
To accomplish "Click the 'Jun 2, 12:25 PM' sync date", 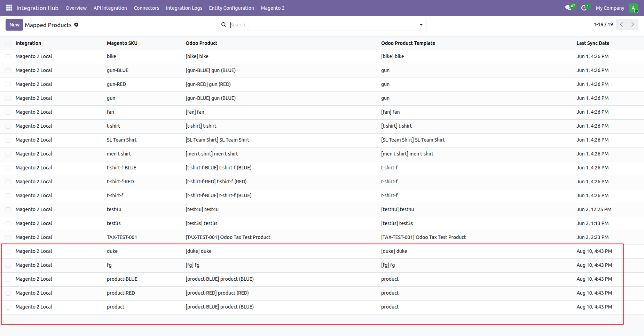I will (594, 209).
